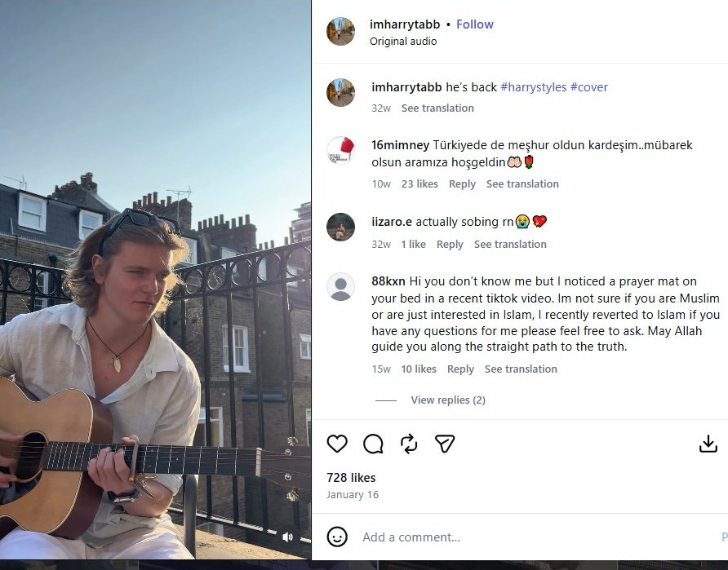
Task: Open imharrytabb profile picture in header
Action: point(341,32)
